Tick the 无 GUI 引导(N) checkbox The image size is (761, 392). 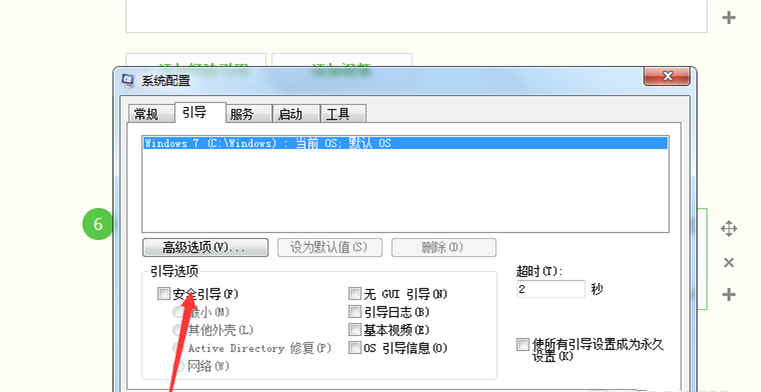pyautogui.click(x=355, y=294)
